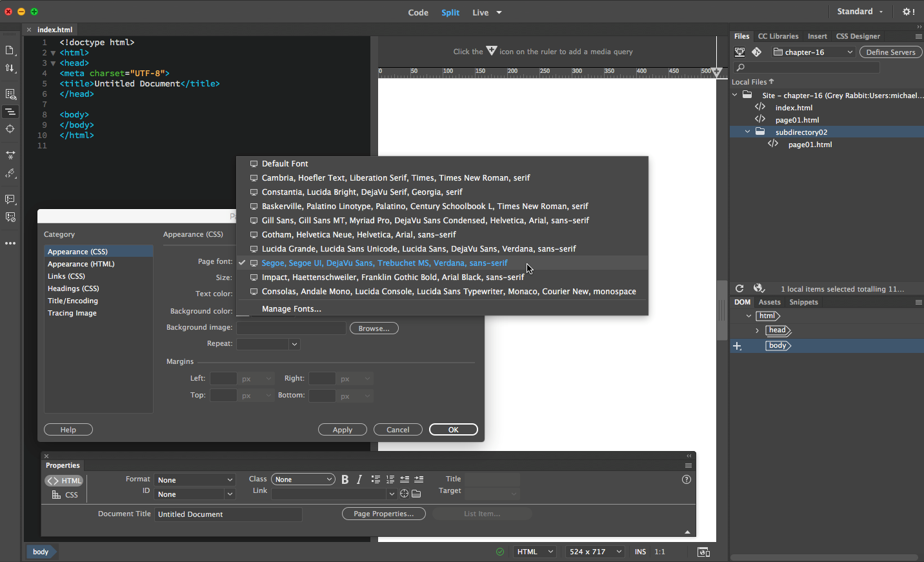This screenshot has height=562, width=924.
Task: Click Apply in the Page Properties dialog
Action: (x=342, y=430)
